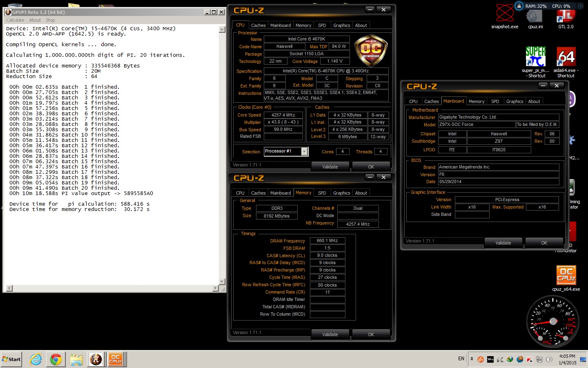The width and height of the screenshot is (588, 368).
Task: Click the RAM cleaner broom icon
Action: point(519,6)
